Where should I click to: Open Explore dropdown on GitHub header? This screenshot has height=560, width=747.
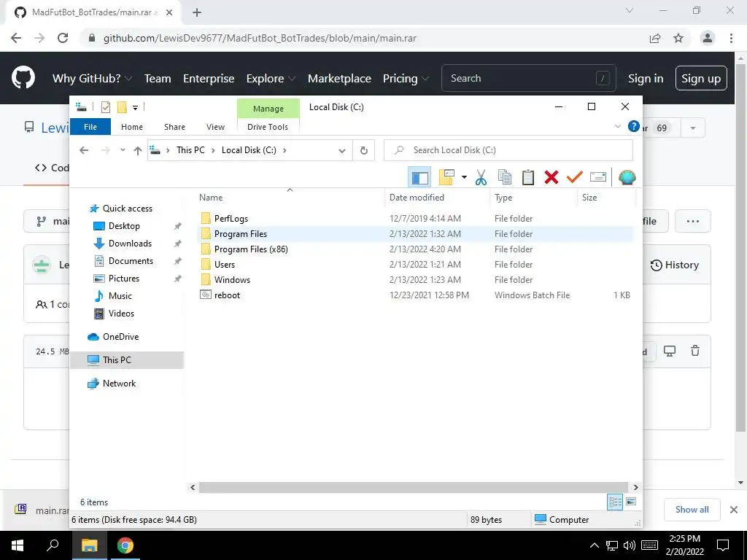271,78
